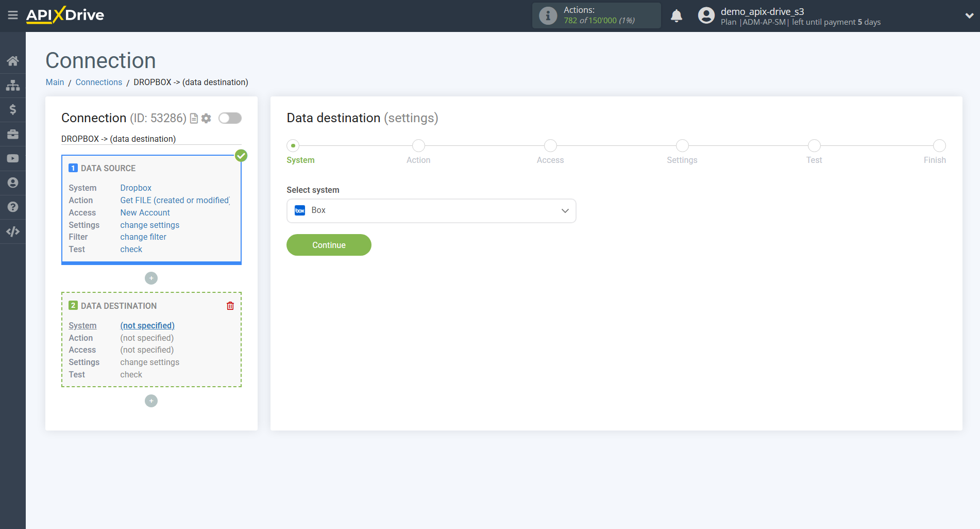The height and width of the screenshot is (529, 980).
Task: Add a step below Data Source
Action: coord(151,278)
